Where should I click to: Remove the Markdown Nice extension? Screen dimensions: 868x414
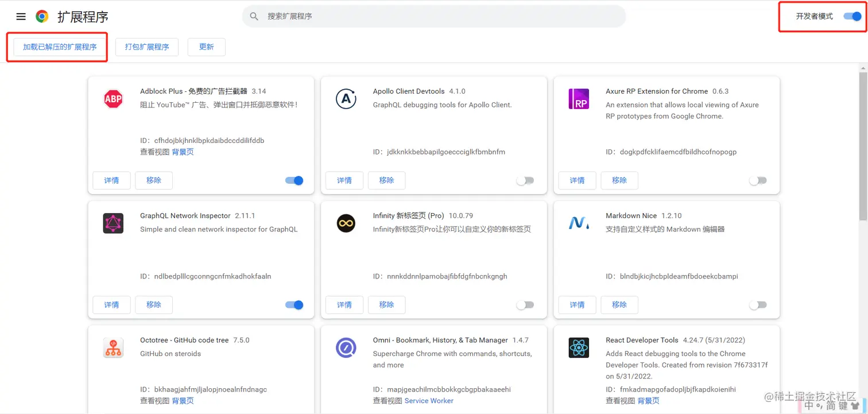pos(619,305)
